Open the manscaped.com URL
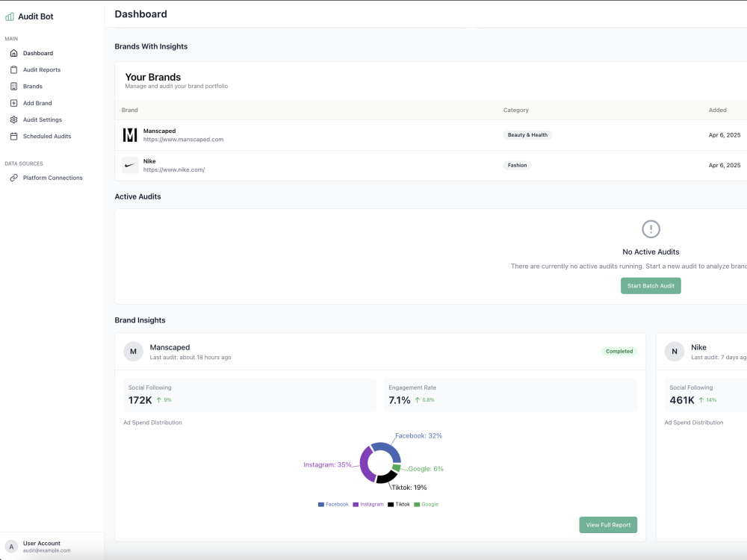 pos(184,140)
